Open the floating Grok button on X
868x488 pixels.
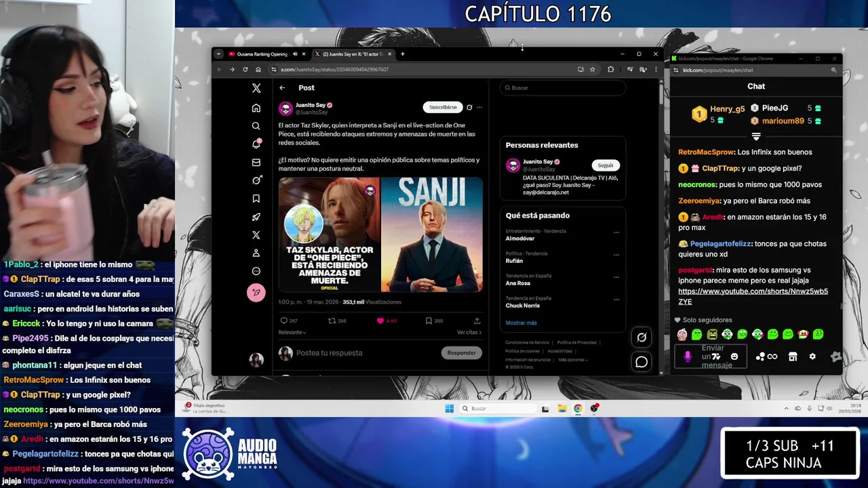coord(642,337)
